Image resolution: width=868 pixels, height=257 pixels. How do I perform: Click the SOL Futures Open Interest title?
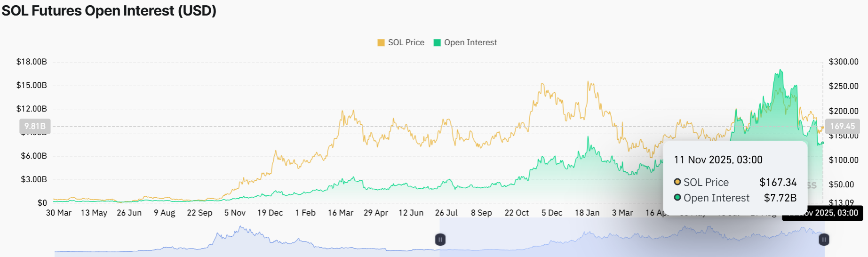coord(109,11)
